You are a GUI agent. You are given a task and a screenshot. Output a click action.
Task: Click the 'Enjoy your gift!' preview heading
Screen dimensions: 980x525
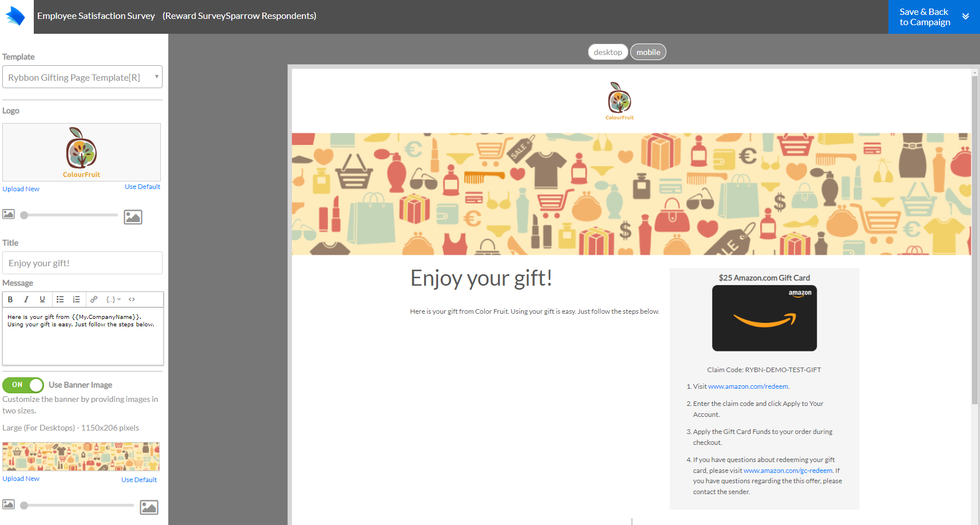(x=481, y=278)
